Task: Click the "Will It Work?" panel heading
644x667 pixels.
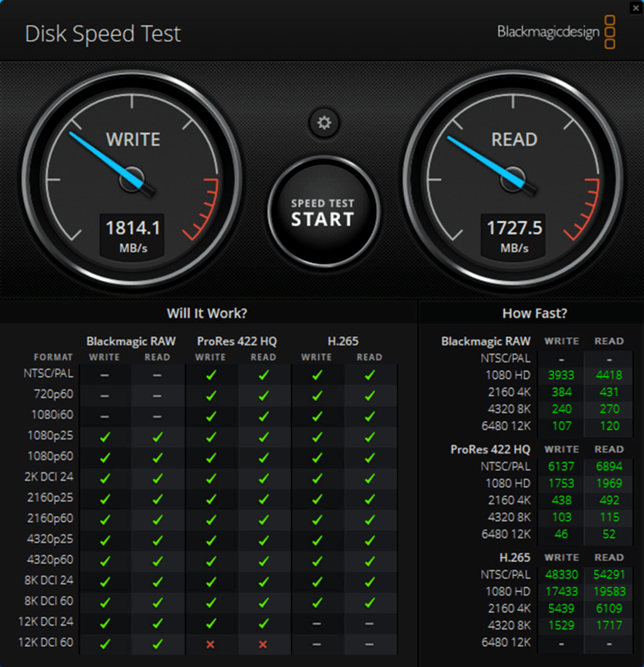Action: pyautogui.click(x=207, y=313)
